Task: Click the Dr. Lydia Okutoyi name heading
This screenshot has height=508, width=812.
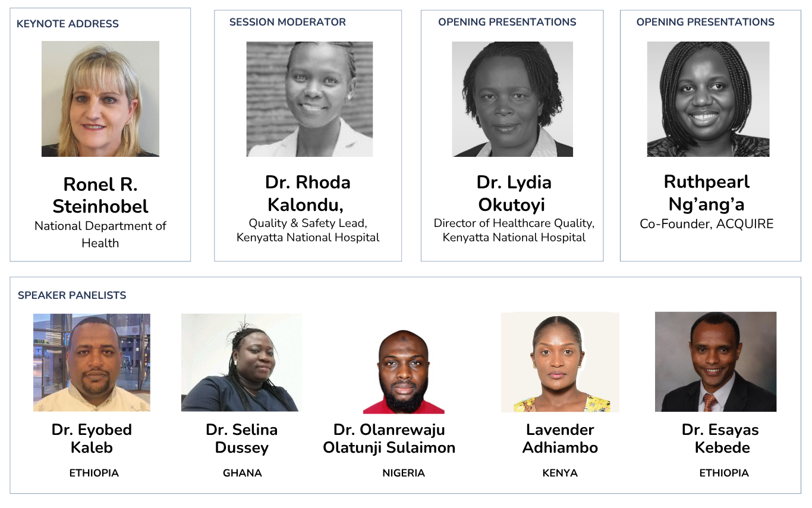Action: tap(514, 193)
